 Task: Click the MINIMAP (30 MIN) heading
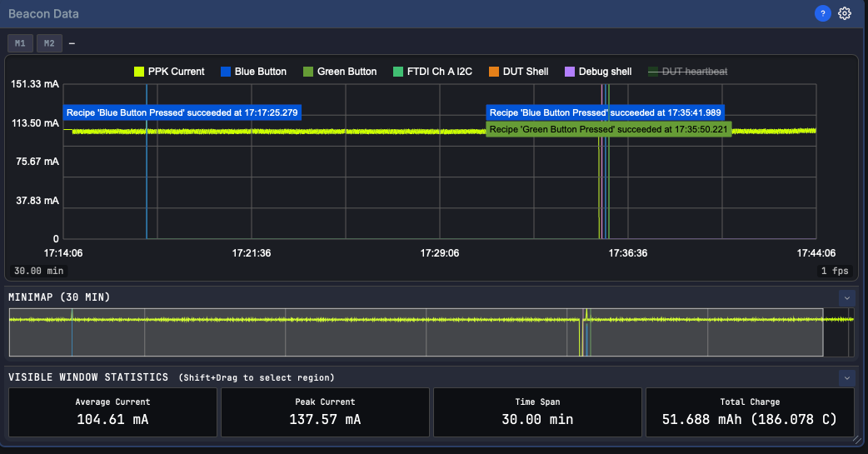coord(59,297)
